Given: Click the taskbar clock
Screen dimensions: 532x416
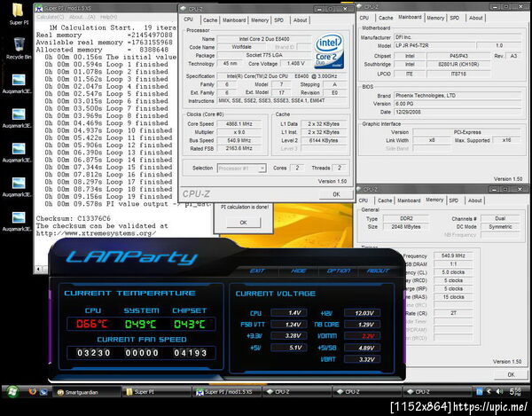Looking at the screenshot, I should [x=516, y=391].
